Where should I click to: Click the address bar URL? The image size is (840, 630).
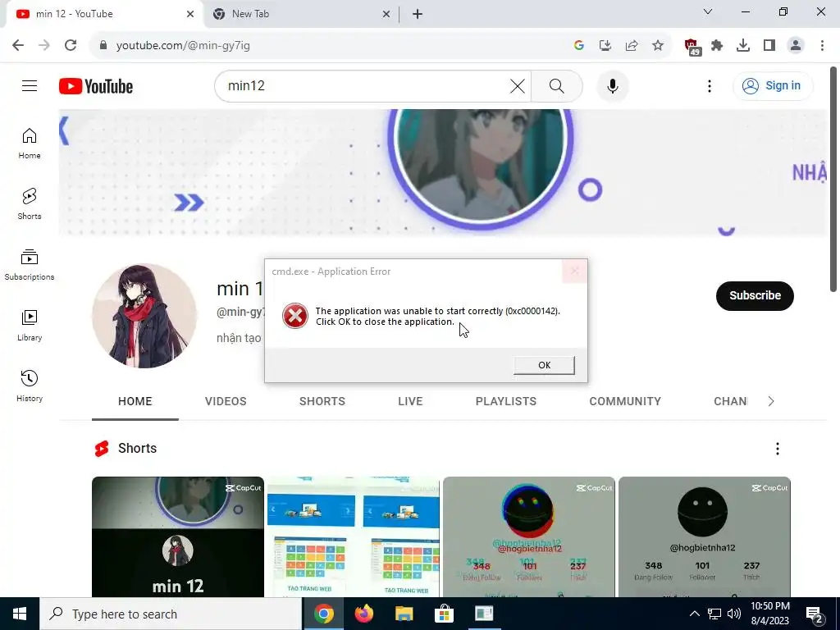click(183, 46)
